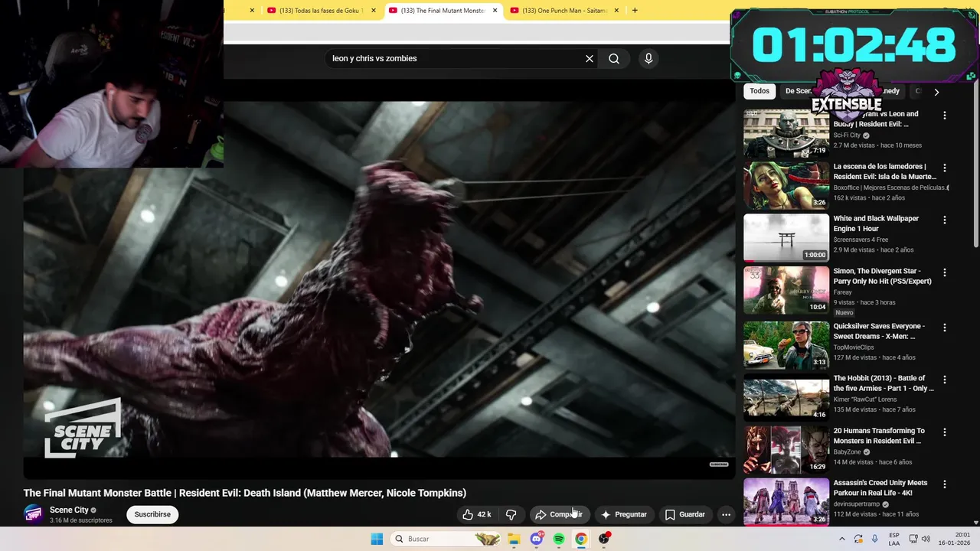Open OBS Studio from the taskbar
Screen dimensions: 980x551
(604, 539)
